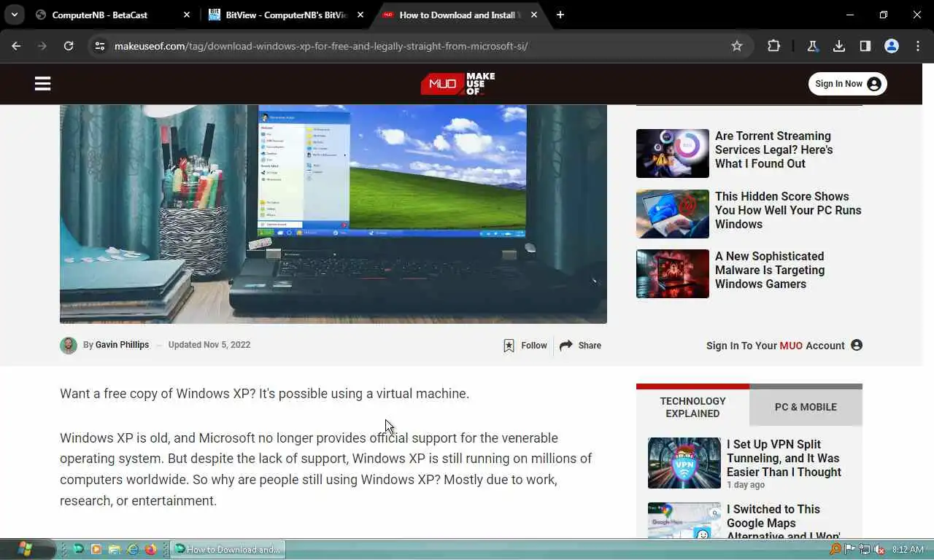Screen dimensions: 934x560
Task: Select the Technology Explained tab
Action: pyautogui.click(x=692, y=407)
